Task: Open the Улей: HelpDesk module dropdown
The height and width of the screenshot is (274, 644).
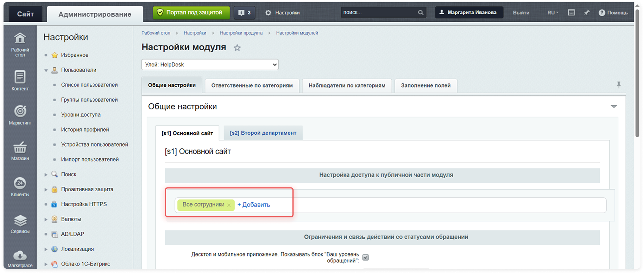Action: (x=210, y=64)
